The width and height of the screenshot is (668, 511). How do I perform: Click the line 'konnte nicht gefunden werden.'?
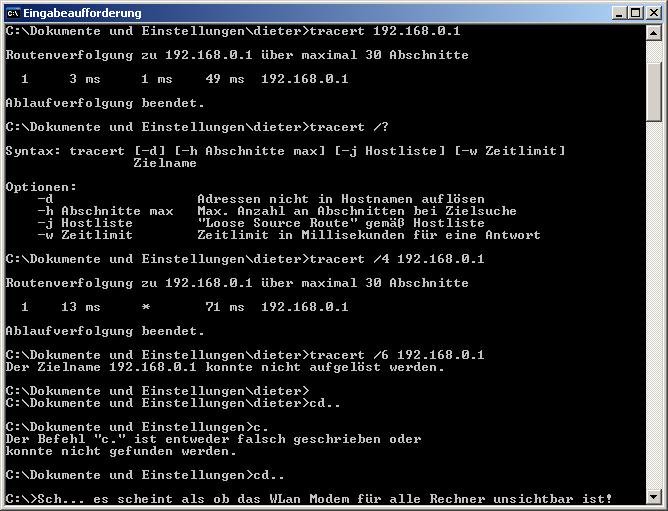[x=121, y=451]
